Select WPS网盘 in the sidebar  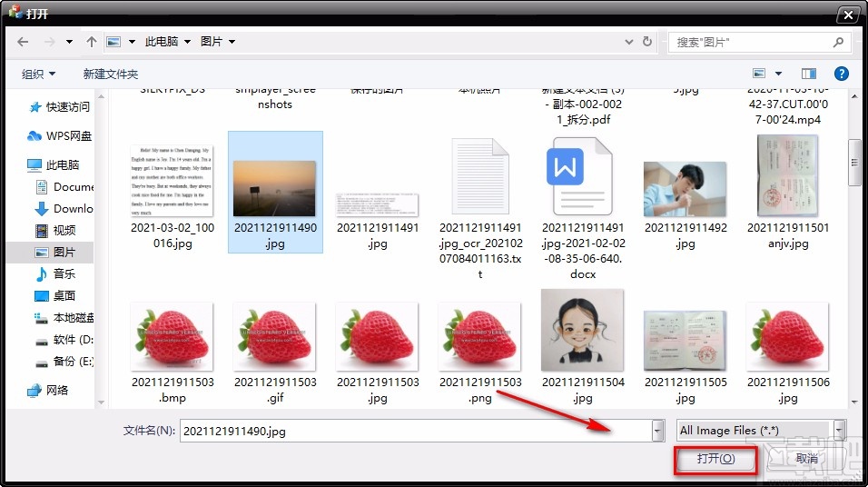click(60, 135)
